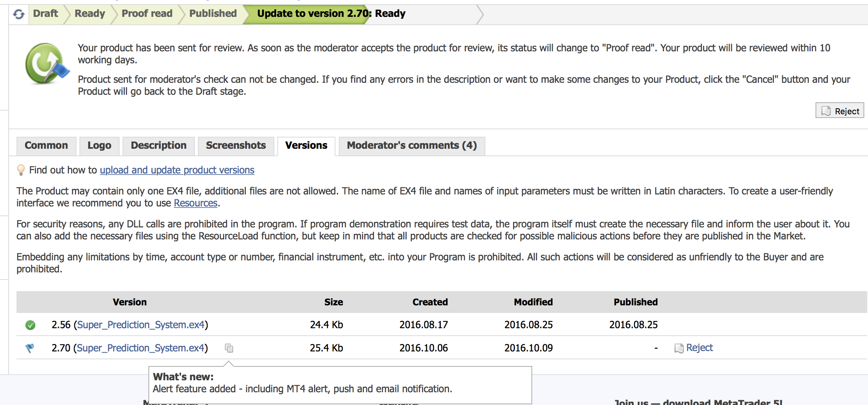View Moderator's comments (4) tab
This screenshot has width=868, height=405.
pos(412,145)
